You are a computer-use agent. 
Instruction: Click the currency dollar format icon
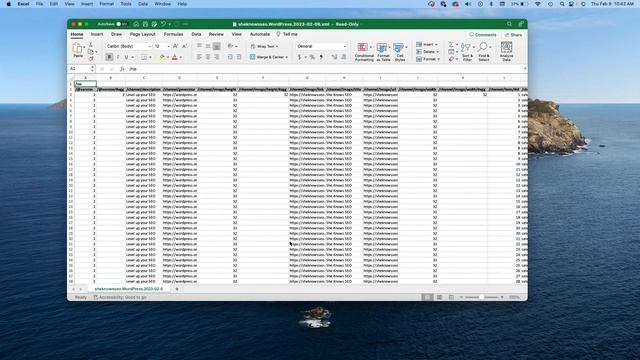300,57
